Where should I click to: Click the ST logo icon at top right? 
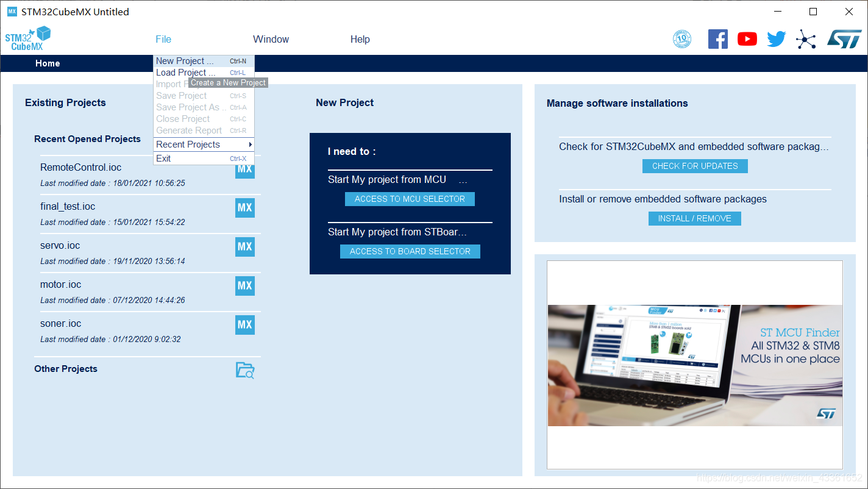(x=844, y=39)
